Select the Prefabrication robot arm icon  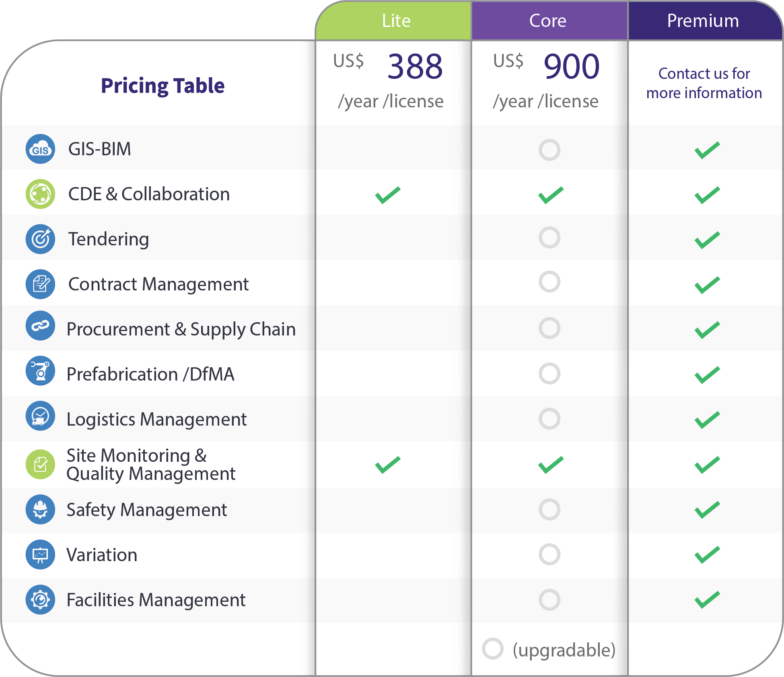pyautogui.click(x=40, y=370)
